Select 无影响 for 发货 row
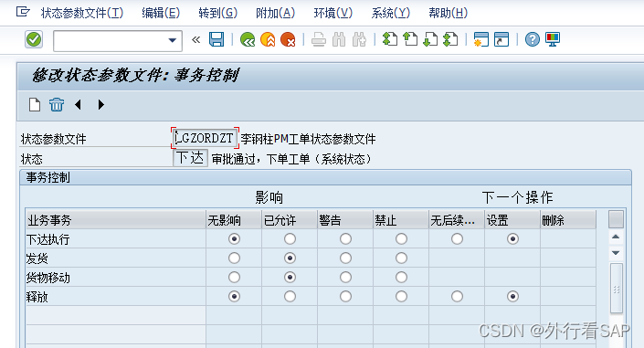This screenshot has height=348, width=644. click(x=234, y=258)
